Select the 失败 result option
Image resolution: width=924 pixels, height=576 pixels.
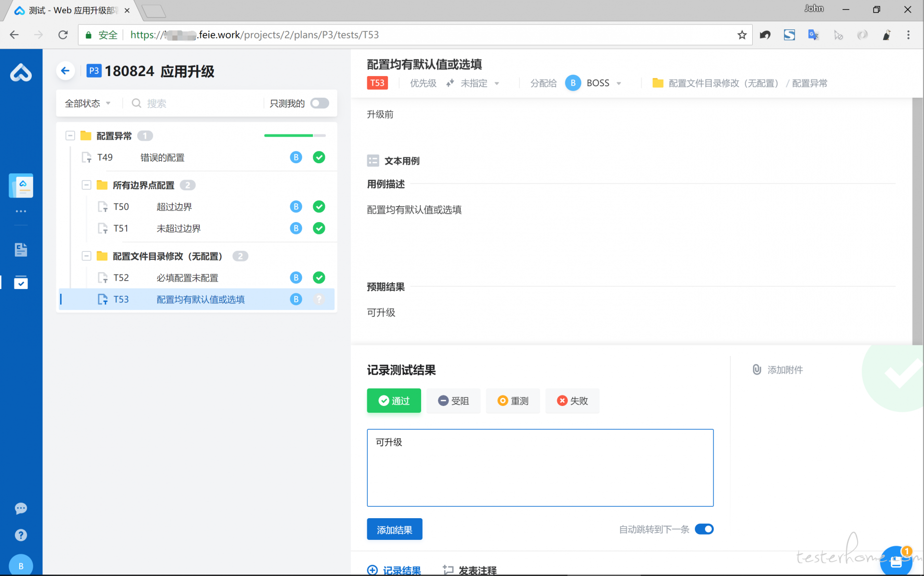tap(572, 401)
